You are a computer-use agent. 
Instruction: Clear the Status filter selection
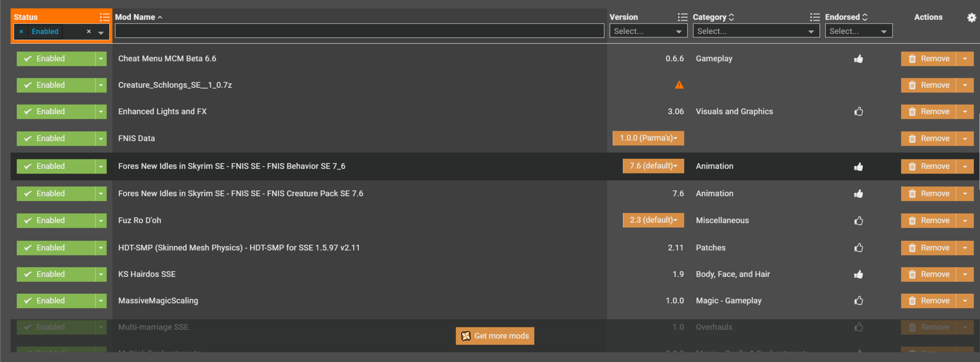(89, 32)
